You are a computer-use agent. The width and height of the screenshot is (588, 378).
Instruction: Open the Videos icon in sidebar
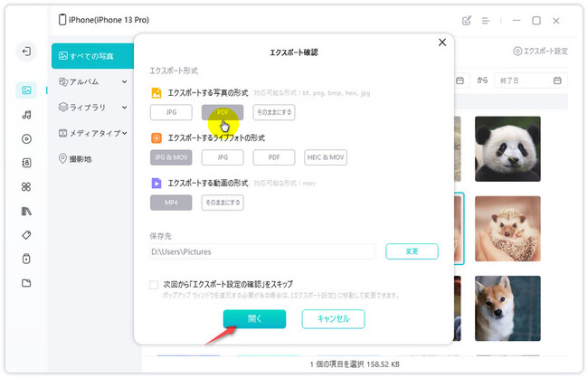26,138
